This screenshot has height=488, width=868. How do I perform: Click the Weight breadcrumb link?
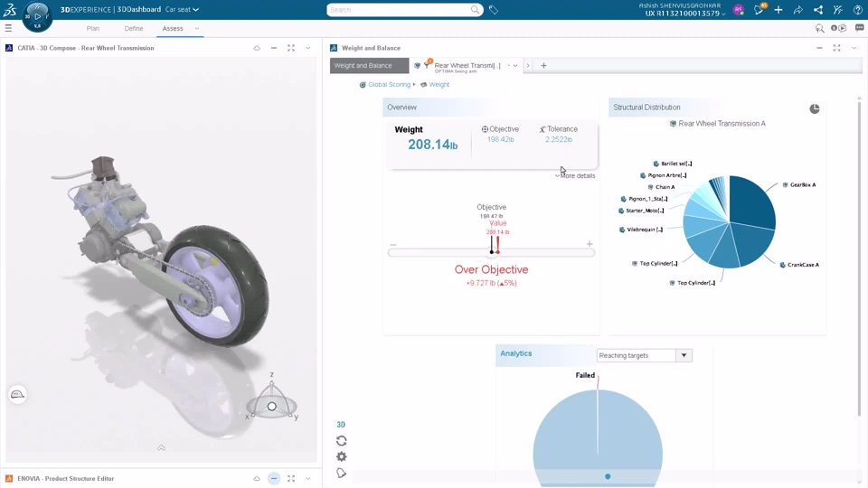pos(439,85)
